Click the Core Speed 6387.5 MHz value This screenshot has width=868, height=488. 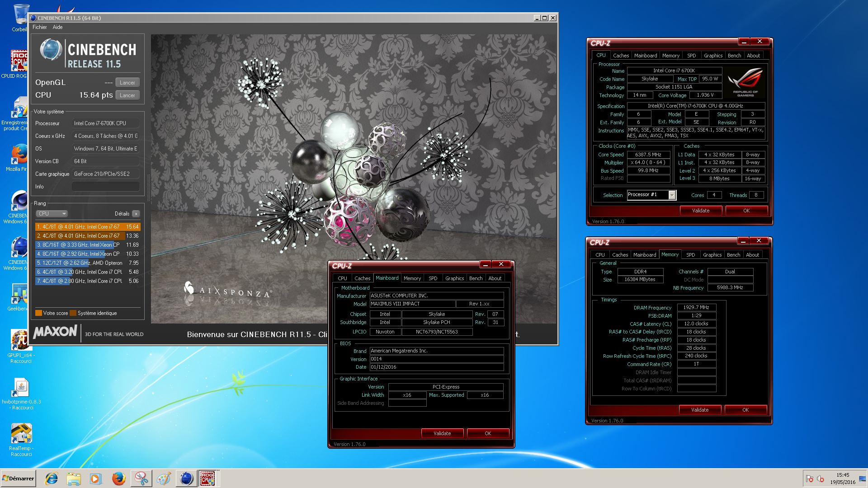648,155
